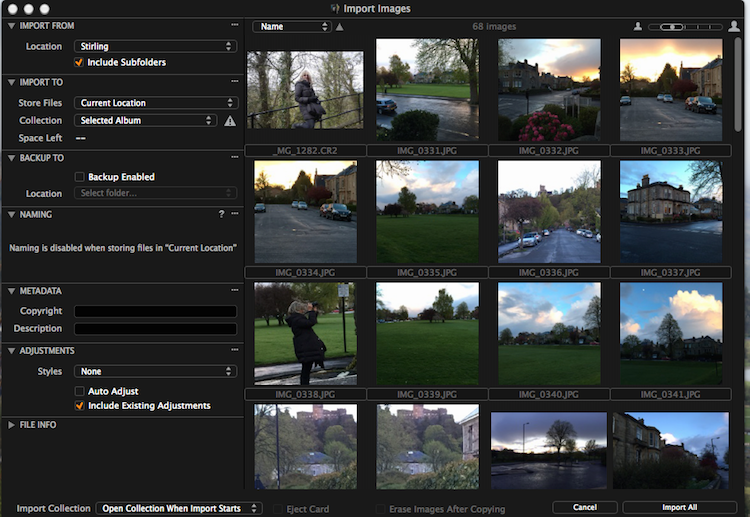Click the thumbnail size slider
750x517 pixels.
[x=685, y=27]
